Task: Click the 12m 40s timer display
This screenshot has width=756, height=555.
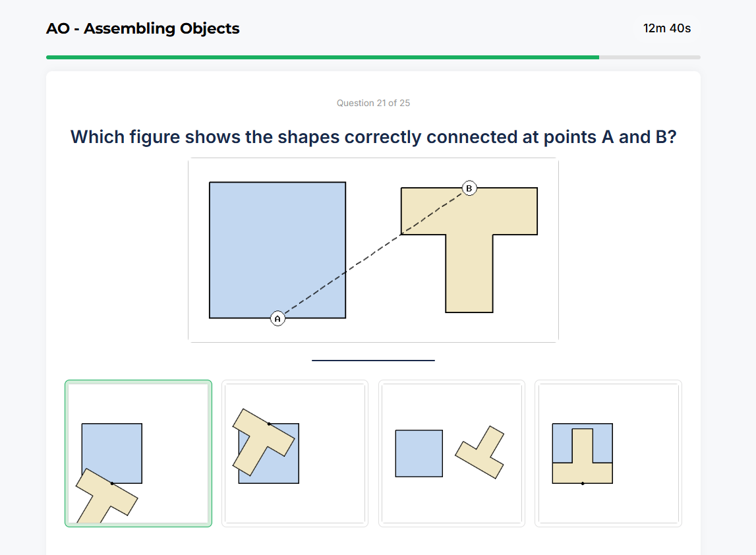Action: [666, 28]
